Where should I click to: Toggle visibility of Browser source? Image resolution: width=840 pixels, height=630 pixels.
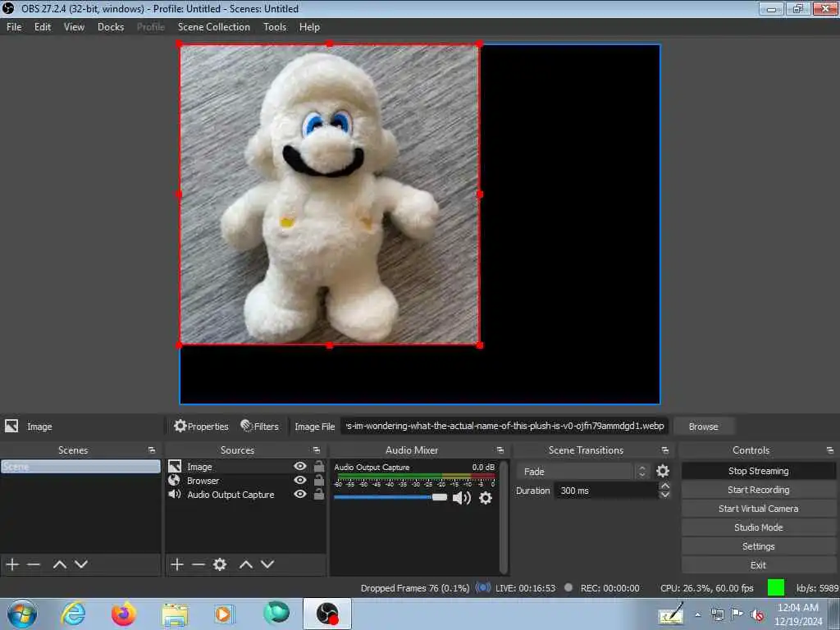pyautogui.click(x=300, y=480)
